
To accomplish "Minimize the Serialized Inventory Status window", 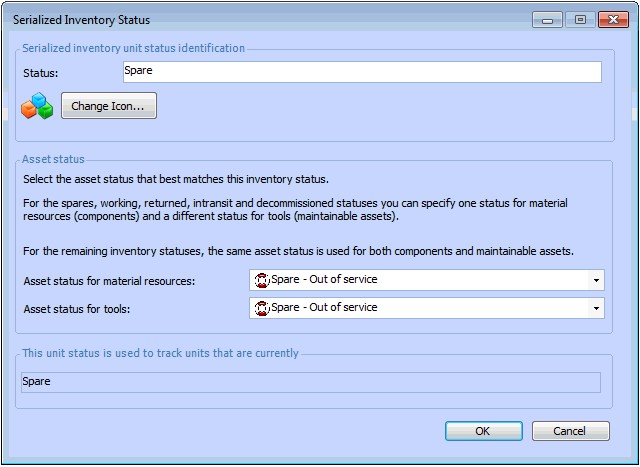I will click(x=547, y=19).
